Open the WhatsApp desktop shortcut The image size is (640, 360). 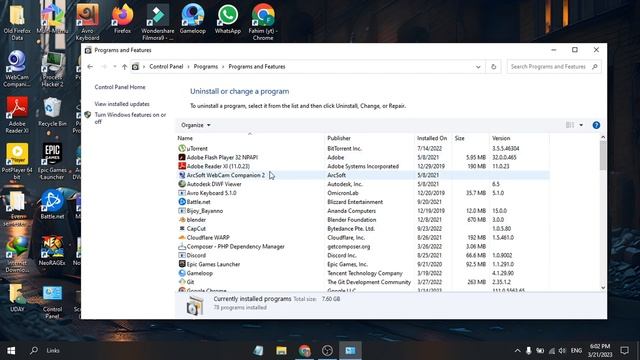click(227, 20)
